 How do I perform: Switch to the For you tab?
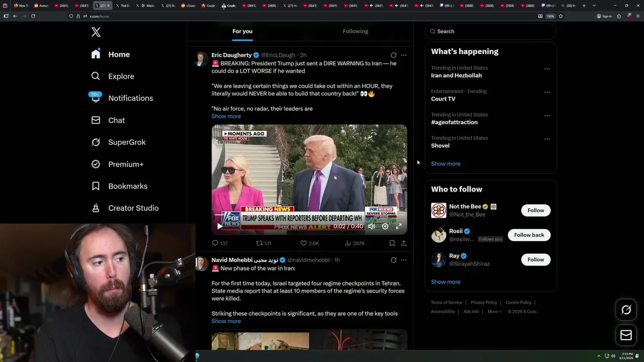[243, 31]
